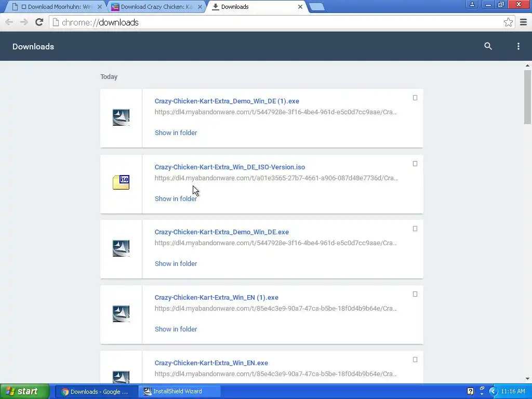This screenshot has height=399, width=532.
Task: Remove Crazy-Chicken-Kart-Extra_Win_EN (1).exe from the list
Action: pos(415,294)
